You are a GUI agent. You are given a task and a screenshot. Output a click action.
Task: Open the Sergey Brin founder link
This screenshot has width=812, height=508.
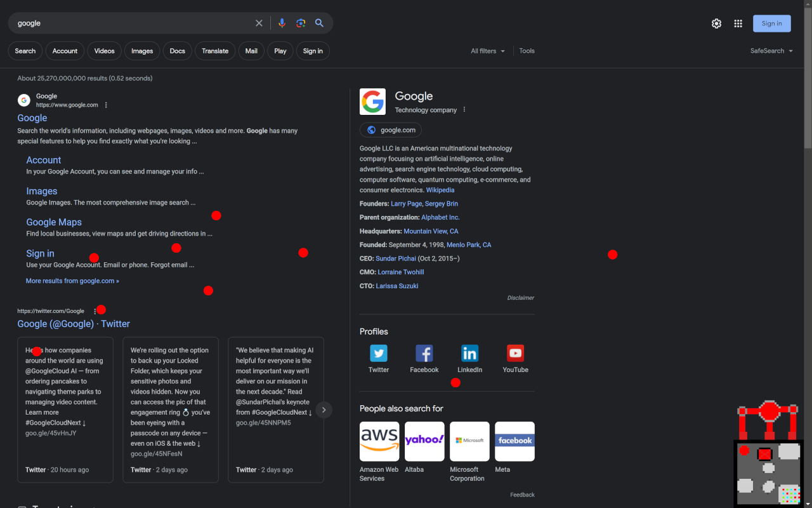442,204
